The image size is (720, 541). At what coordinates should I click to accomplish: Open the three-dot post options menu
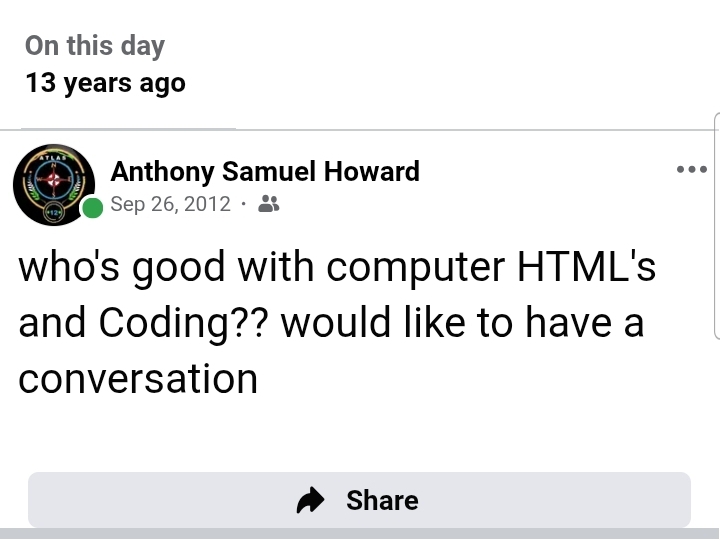click(x=691, y=170)
